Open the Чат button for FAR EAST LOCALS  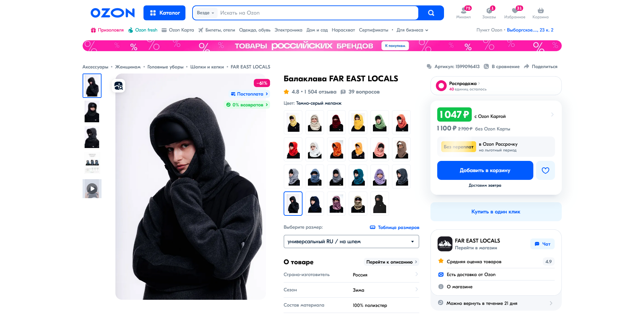click(542, 244)
